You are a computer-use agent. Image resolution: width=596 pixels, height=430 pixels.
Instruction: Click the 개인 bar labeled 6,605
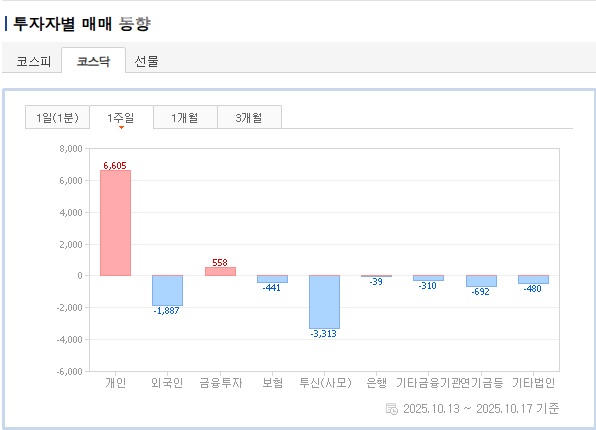point(116,223)
